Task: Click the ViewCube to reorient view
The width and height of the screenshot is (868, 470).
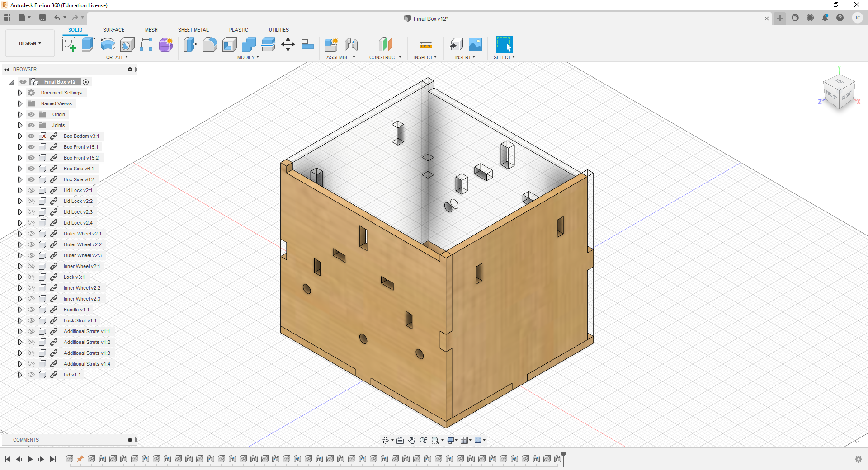Action: pyautogui.click(x=840, y=92)
